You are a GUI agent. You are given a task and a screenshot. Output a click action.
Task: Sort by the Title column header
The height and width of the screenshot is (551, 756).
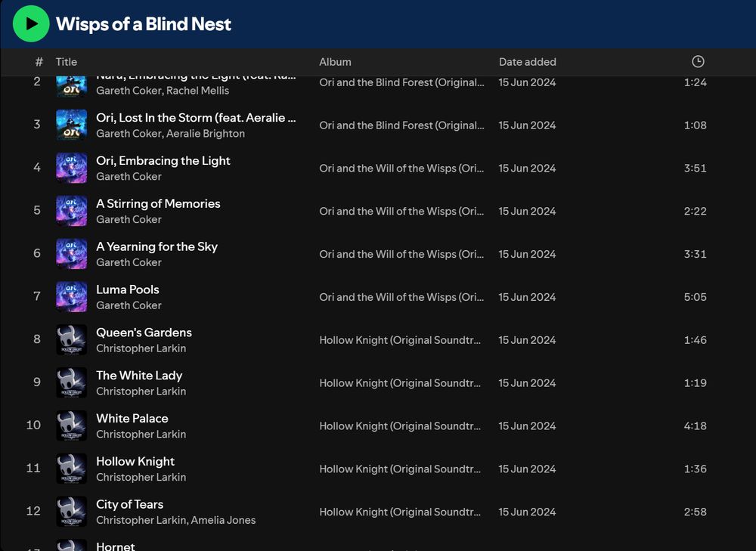[x=66, y=62]
